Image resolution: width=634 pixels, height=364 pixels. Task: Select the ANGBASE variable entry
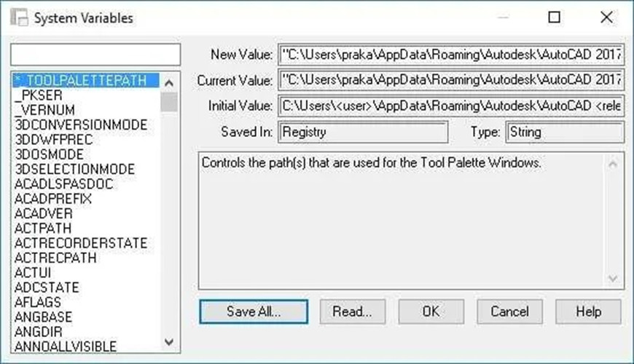pyautogui.click(x=43, y=317)
